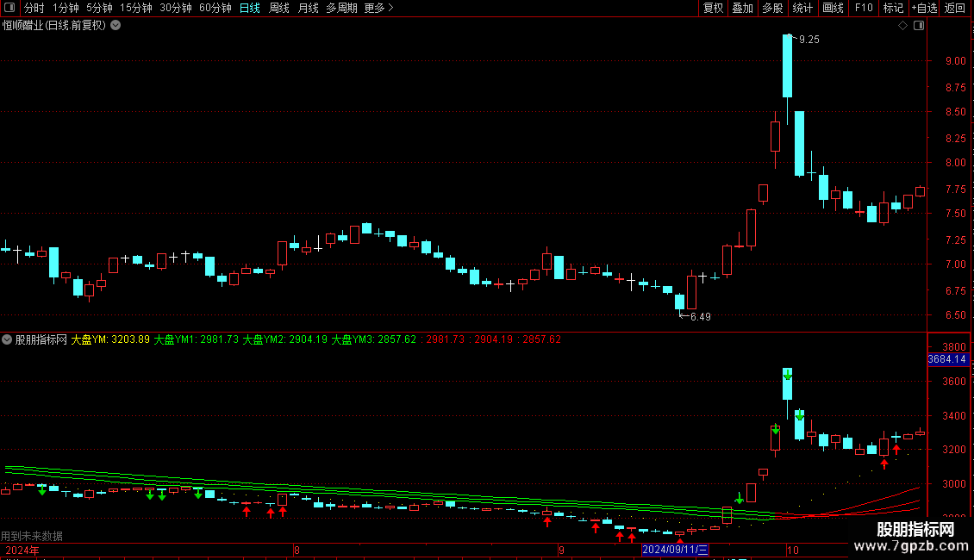Viewport: 974px width, 560px height.
Task: Switch to the 15分钟 period
Action: (136, 8)
